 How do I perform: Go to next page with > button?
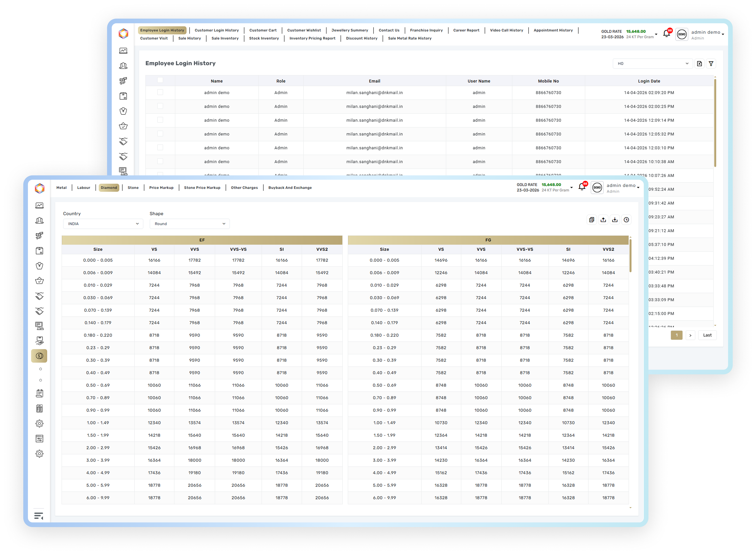[690, 335]
